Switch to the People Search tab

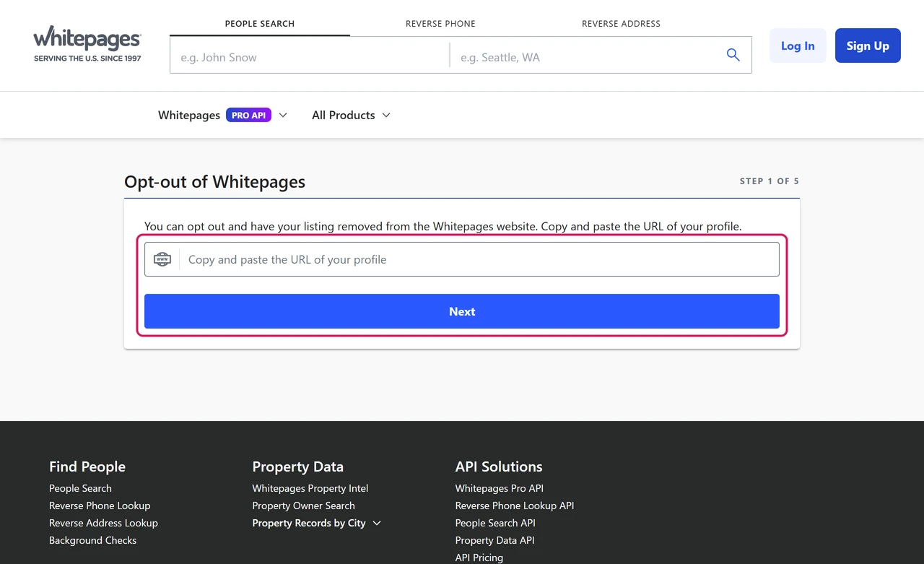[260, 24]
